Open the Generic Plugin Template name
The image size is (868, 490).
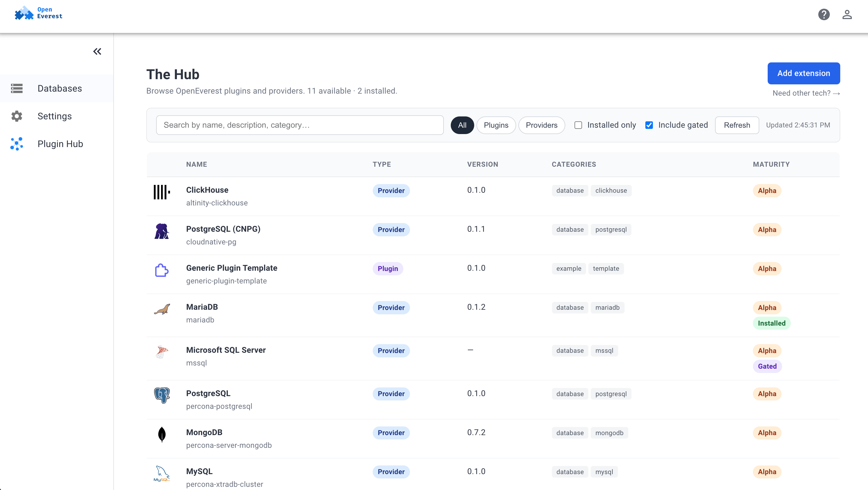point(232,268)
